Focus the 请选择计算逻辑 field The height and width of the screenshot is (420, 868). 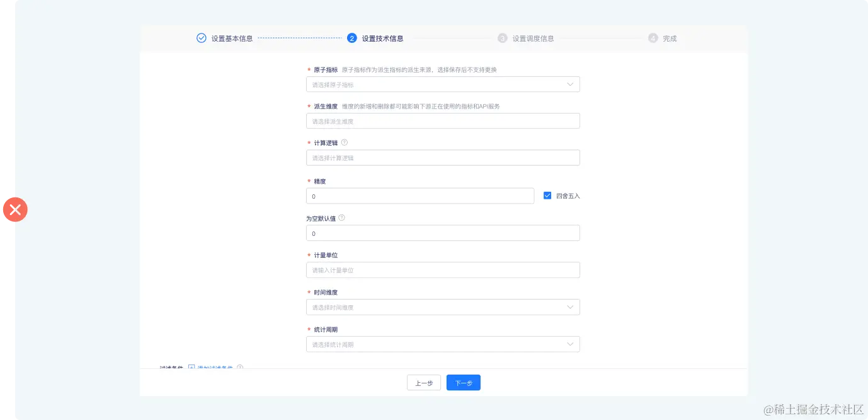click(x=443, y=158)
